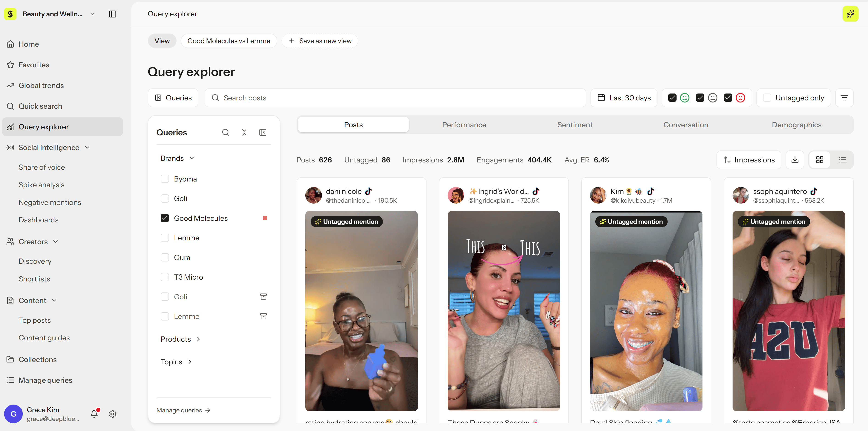The height and width of the screenshot is (431, 868).
Task: Click the red color swatch beside Good Molecules
Action: pos(265,218)
